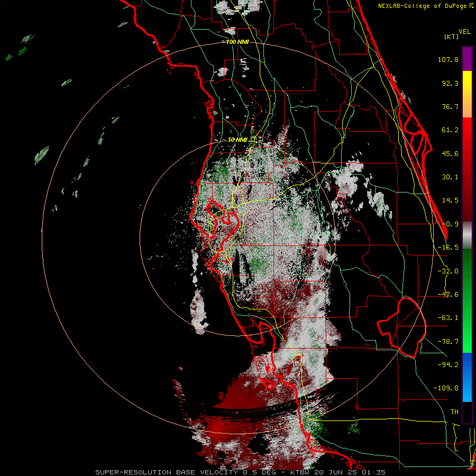This screenshot has height=476, width=476.
Task: Pick the black TH segment of the scale
Action: [x=467, y=412]
